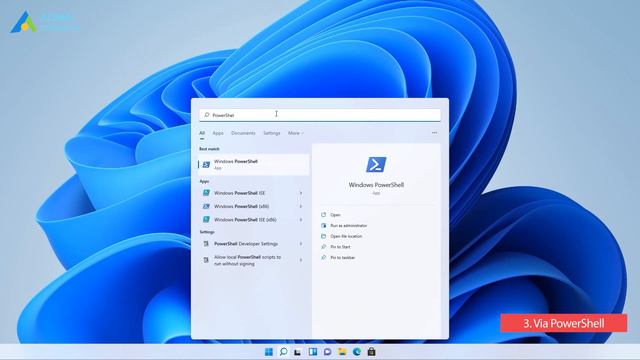Image resolution: width=640 pixels, height=360 pixels.
Task: Click the Windows PowerShell ISE app icon
Action: pos(206,193)
